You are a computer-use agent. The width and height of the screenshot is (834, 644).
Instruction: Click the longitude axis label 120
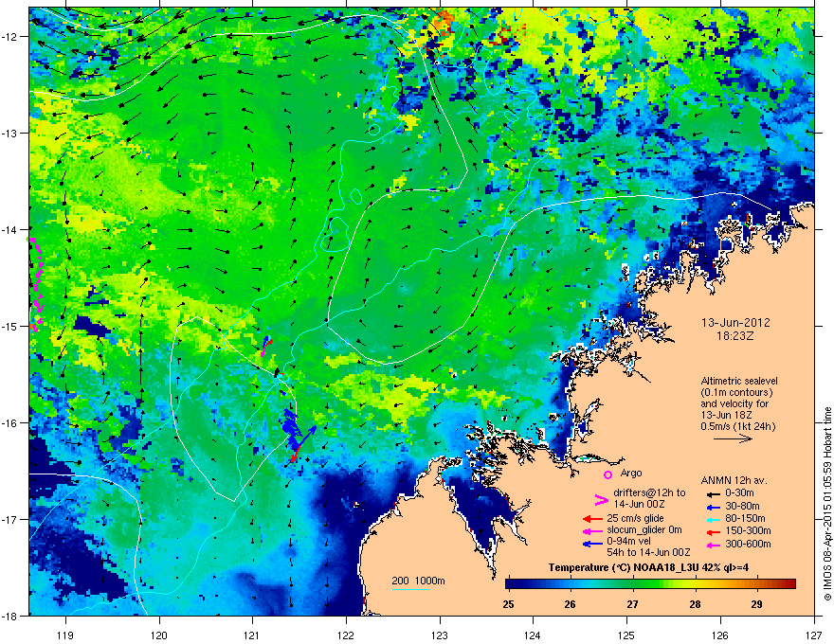(159, 635)
